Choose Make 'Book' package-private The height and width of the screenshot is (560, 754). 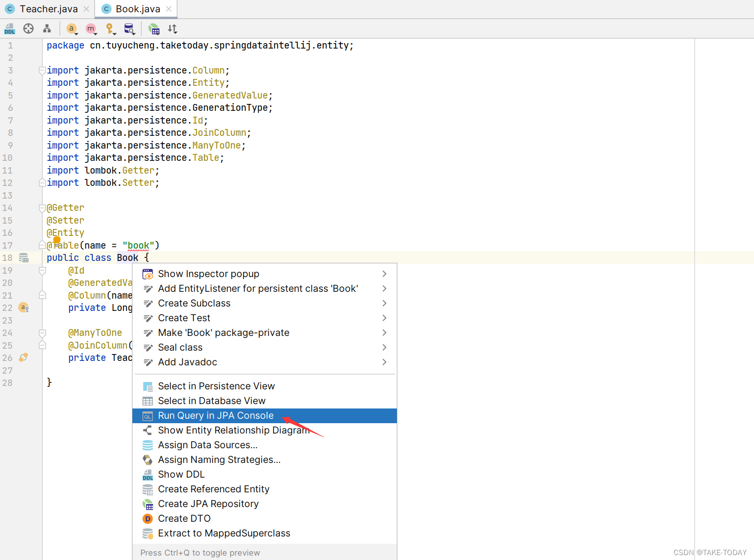(x=264, y=332)
